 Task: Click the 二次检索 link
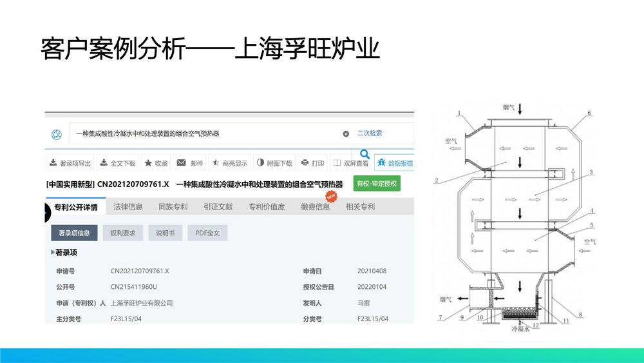click(x=370, y=133)
